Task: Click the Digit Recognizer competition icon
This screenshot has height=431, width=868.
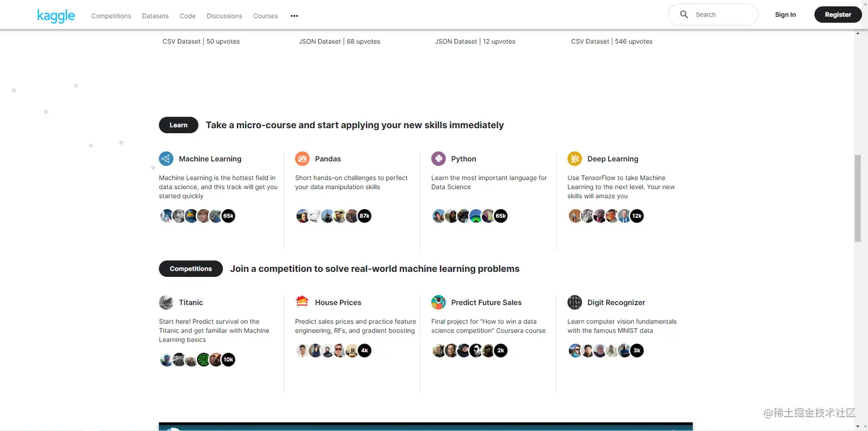Action: 575,302
